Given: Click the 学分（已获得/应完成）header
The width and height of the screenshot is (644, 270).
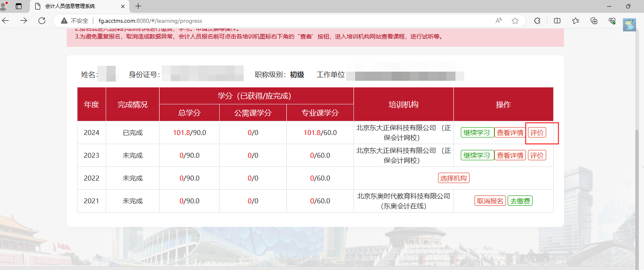Looking at the screenshot, I should [257, 96].
